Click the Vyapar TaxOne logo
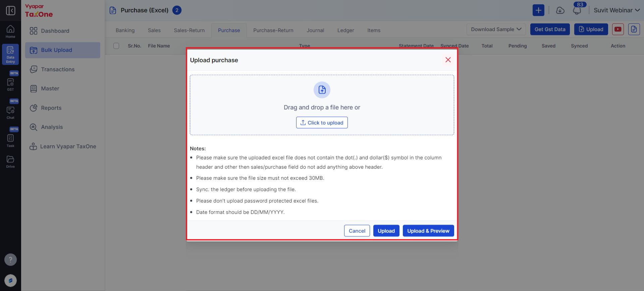The width and height of the screenshot is (644, 291). tap(39, 11)
